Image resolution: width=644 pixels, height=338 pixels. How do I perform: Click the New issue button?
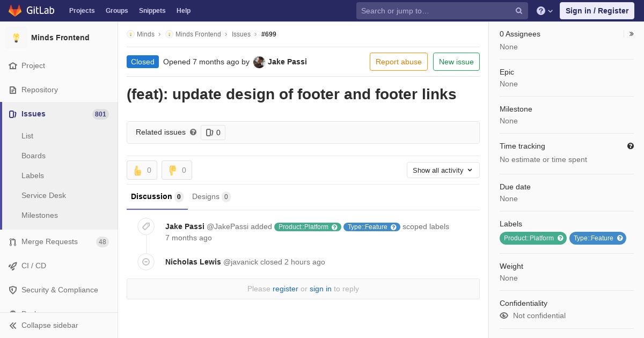click(x=456, y=62)
